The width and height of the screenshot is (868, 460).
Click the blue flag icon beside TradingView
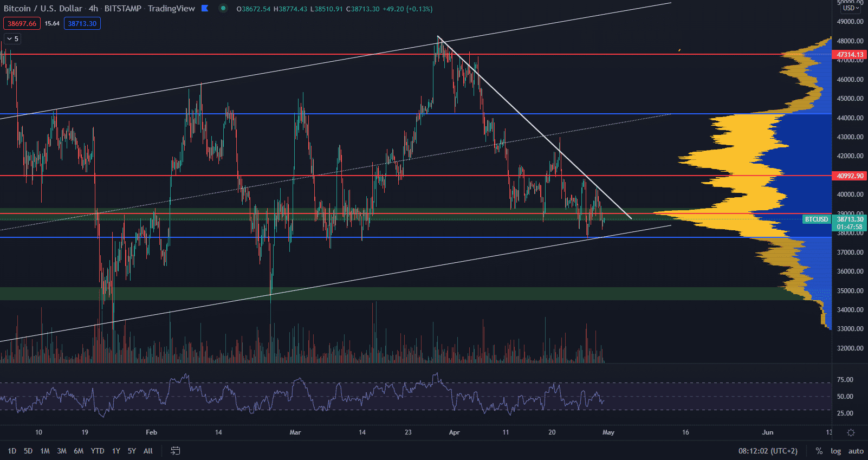click(205, 8)
